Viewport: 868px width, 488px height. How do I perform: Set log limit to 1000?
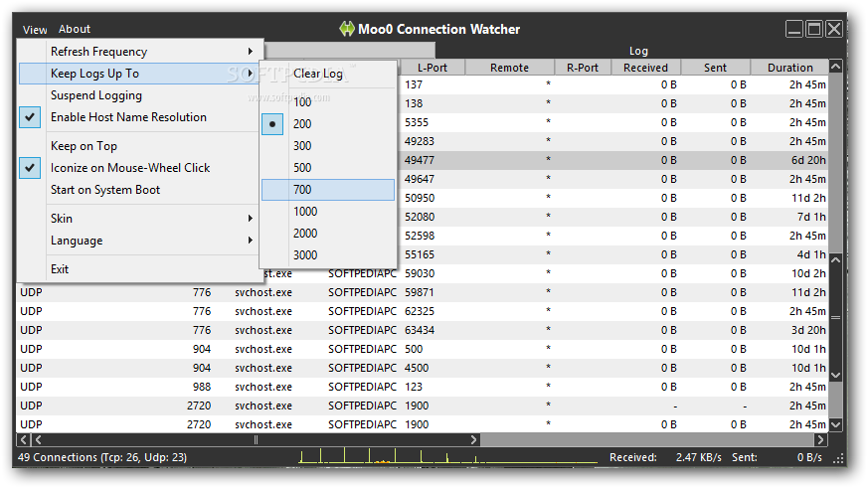(328, 212)
